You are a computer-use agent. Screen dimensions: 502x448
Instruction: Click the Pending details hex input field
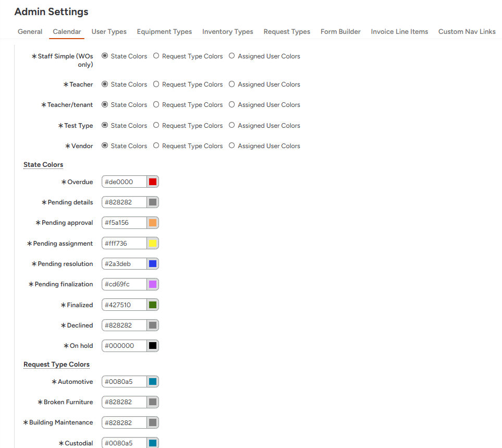pyautogui.click(x=124, y=202)
